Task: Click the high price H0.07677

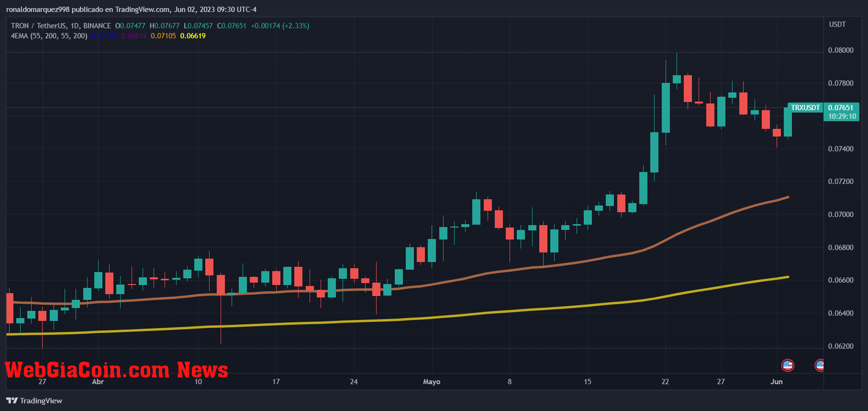Action: click(165, 26)
